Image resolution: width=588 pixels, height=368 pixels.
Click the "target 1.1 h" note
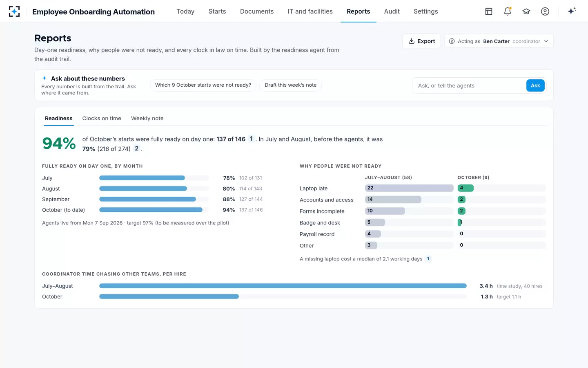(x=509, y=297)
